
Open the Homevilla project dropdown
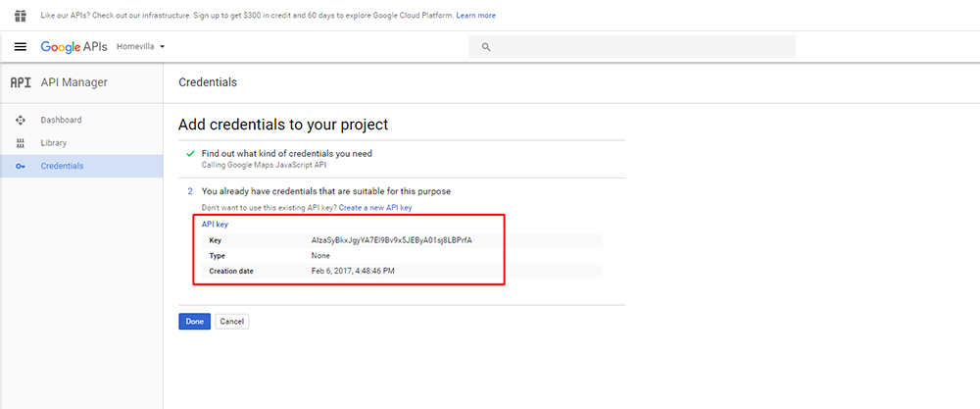[x=140, y=47]
